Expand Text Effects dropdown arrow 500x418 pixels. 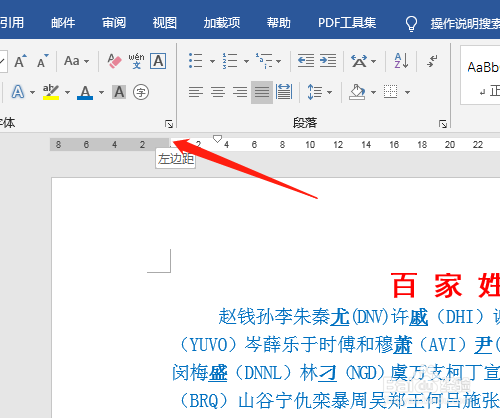32,92
